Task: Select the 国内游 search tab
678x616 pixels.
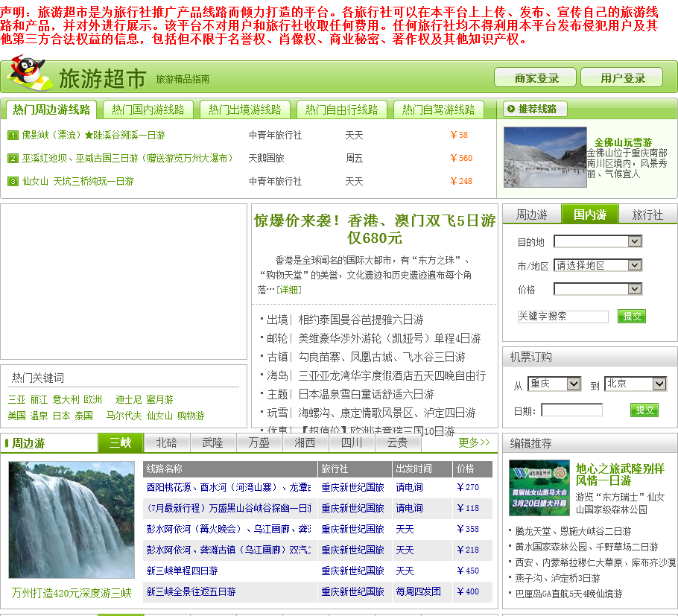Action: pyautogui.click(x=590, y=214)
